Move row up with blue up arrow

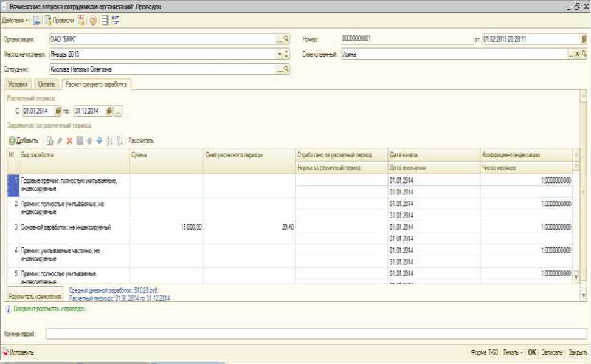[x=89, y=140]
